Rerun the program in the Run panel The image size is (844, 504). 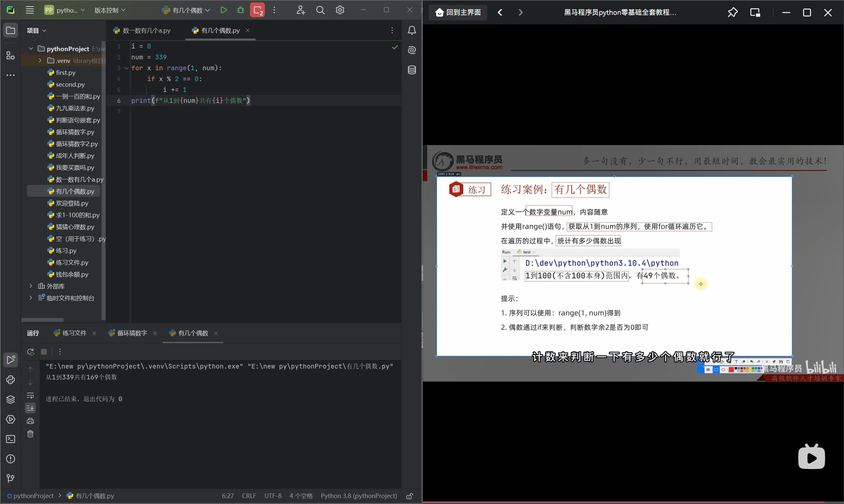[x=31, y=352]
